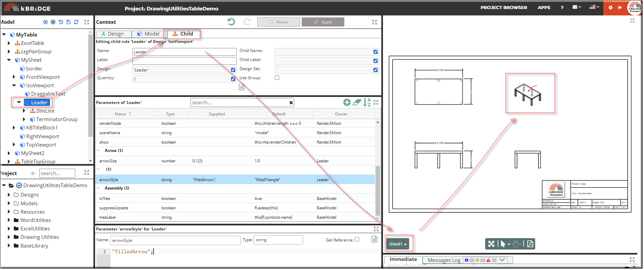Open the Messages Log tab
This screenshot has height=270, width=644.
click(444, 260)
